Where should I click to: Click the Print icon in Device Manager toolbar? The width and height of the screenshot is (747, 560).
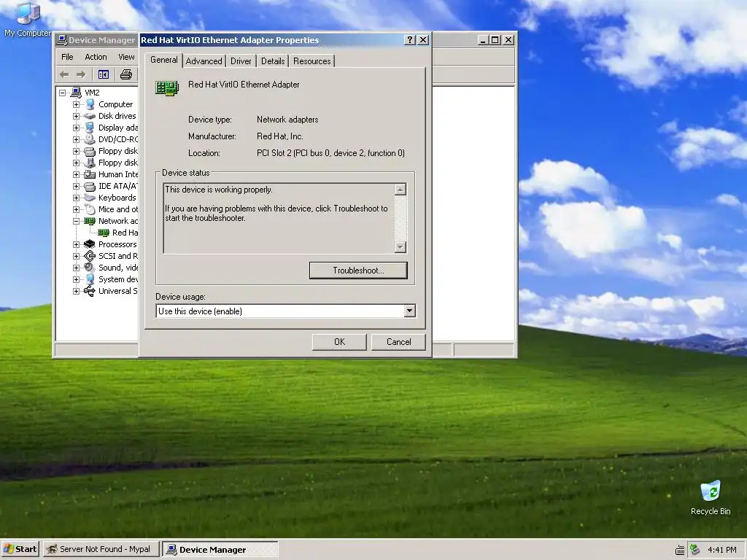pos(125,74)
